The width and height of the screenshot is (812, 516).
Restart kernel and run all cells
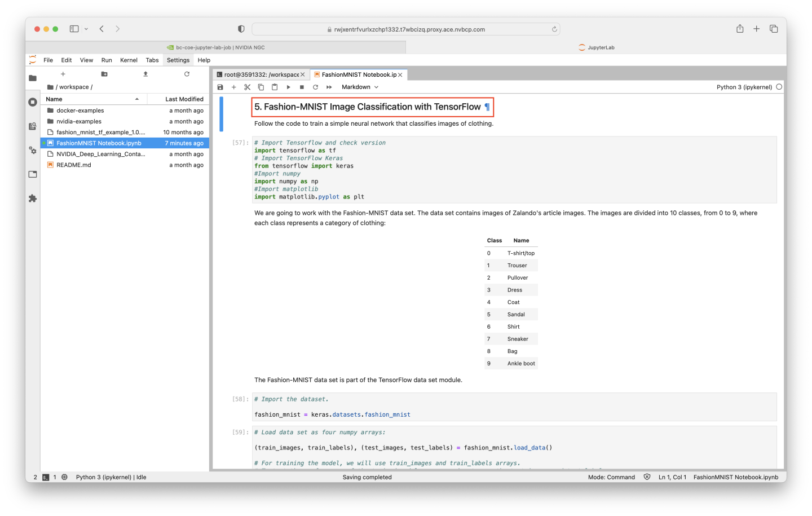(x=329, y=87)
